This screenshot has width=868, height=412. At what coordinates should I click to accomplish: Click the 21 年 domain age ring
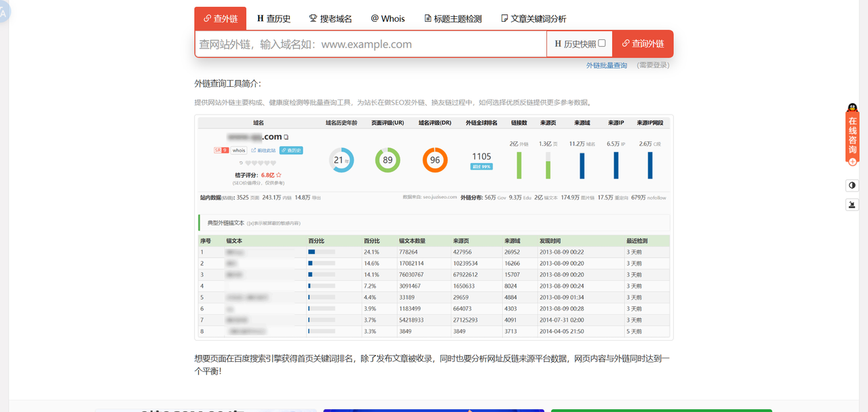coord(341,160)
